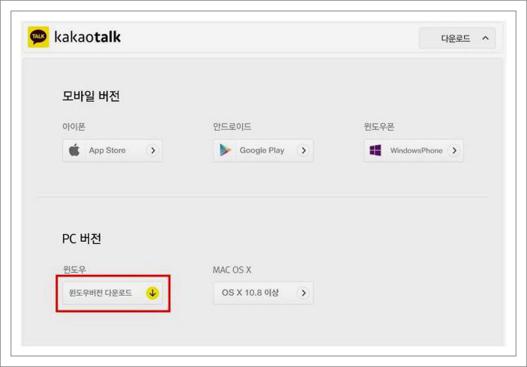Screen dimensions: 527x367
Task: Click the arrow icon on WindowsPhone button
Action: [454, 151]
